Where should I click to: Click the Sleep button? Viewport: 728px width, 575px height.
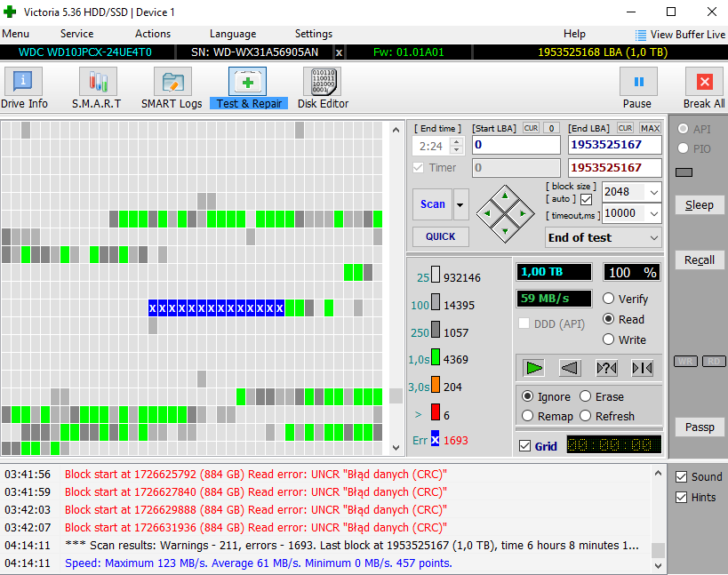pos(700,205)
